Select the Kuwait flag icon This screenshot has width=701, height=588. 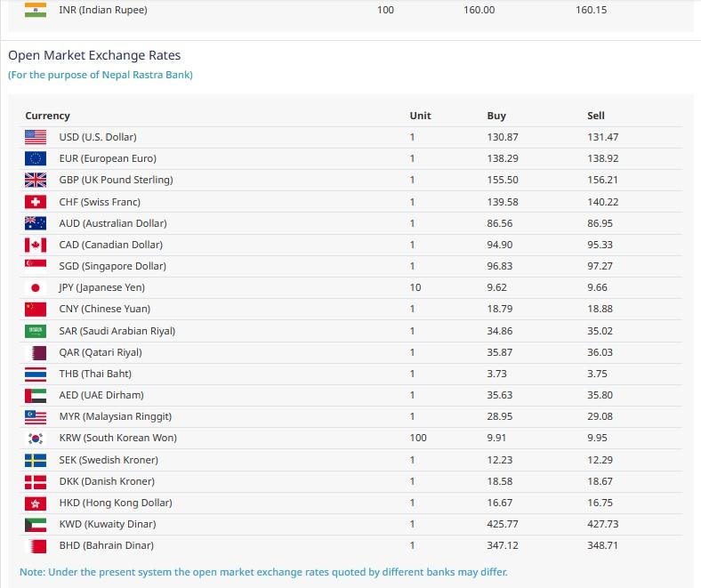click(x=36, y=524)
